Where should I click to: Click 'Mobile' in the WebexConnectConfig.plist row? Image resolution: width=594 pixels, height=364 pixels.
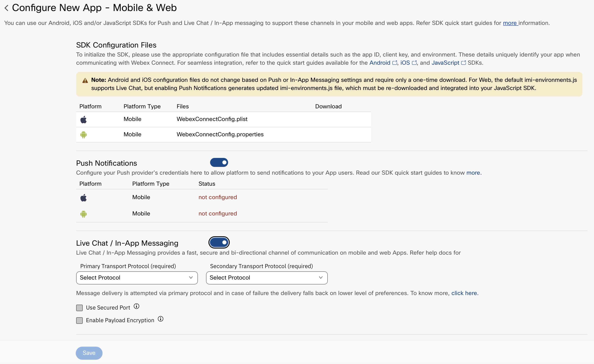[132, 119]
